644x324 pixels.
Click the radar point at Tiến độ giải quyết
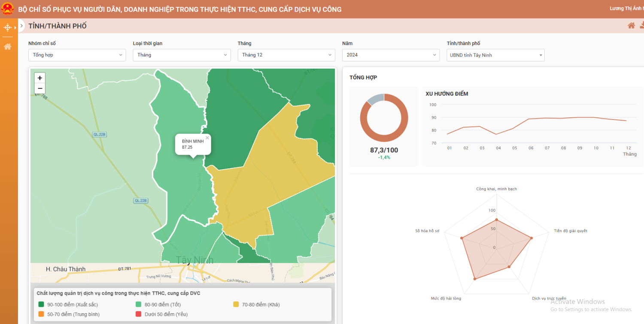(x=532, y=238)
